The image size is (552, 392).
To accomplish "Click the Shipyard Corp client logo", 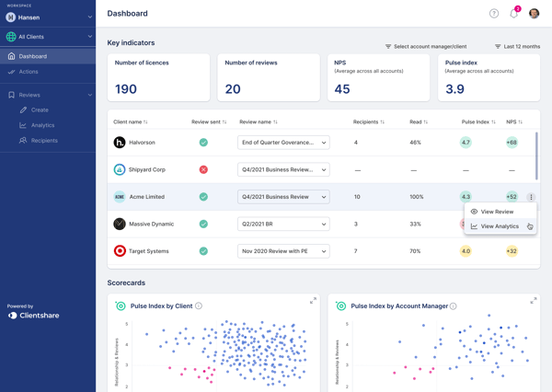I will coord(120,169).
